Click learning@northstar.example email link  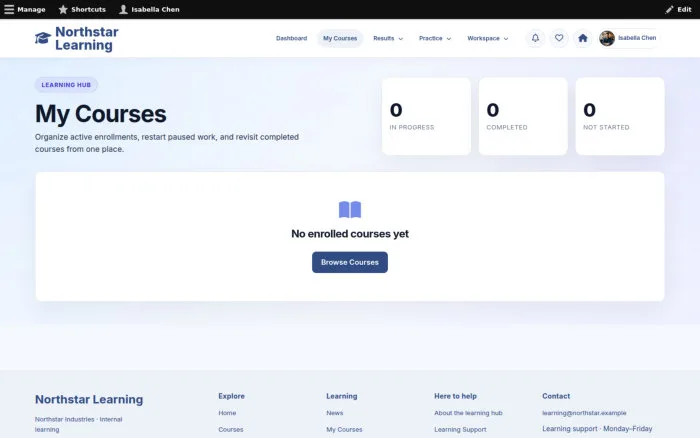point(584,413)
